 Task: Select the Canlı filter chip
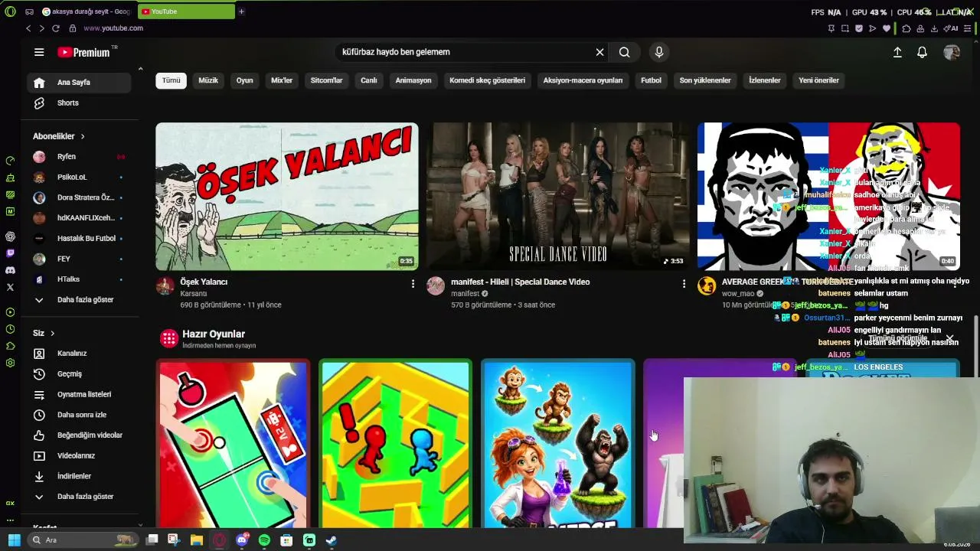click(369, 80)
